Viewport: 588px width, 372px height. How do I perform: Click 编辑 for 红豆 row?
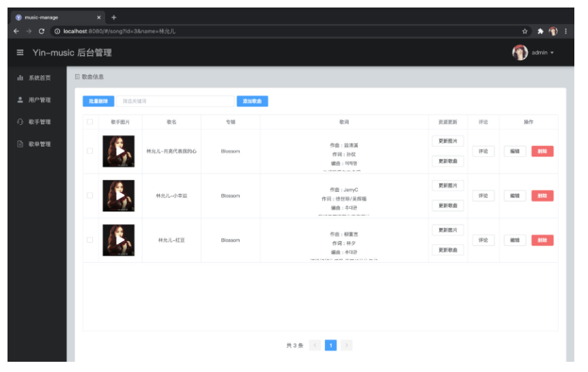pos(514,240)
